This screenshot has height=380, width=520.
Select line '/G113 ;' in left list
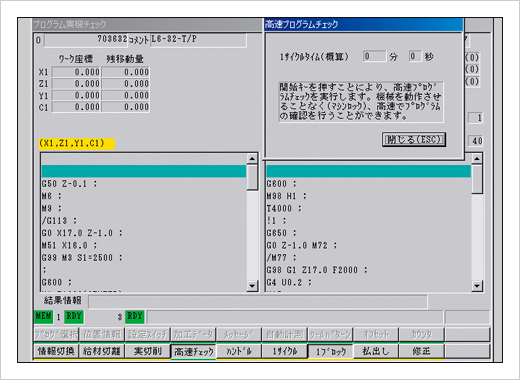(144, 221)
